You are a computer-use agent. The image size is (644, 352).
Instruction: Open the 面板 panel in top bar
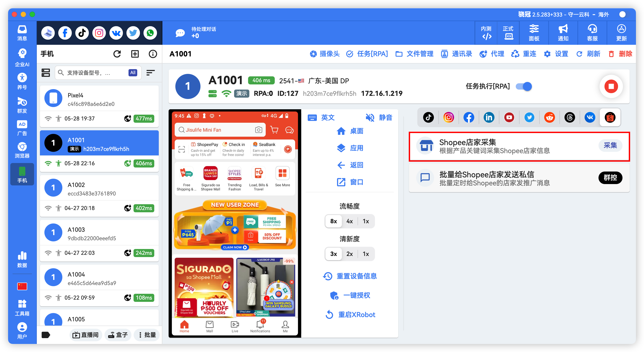(534, 33)
